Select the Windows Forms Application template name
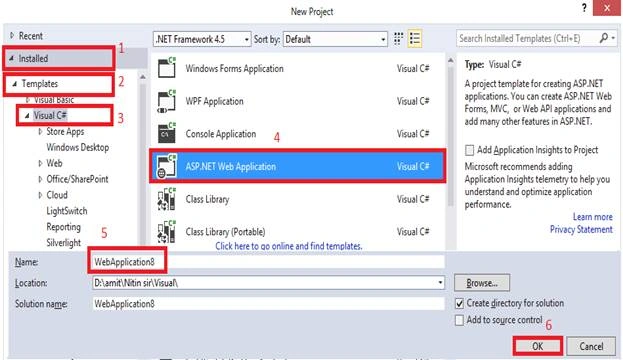The height and width of the screenshot is (360, 623). [x=234, y=69]
